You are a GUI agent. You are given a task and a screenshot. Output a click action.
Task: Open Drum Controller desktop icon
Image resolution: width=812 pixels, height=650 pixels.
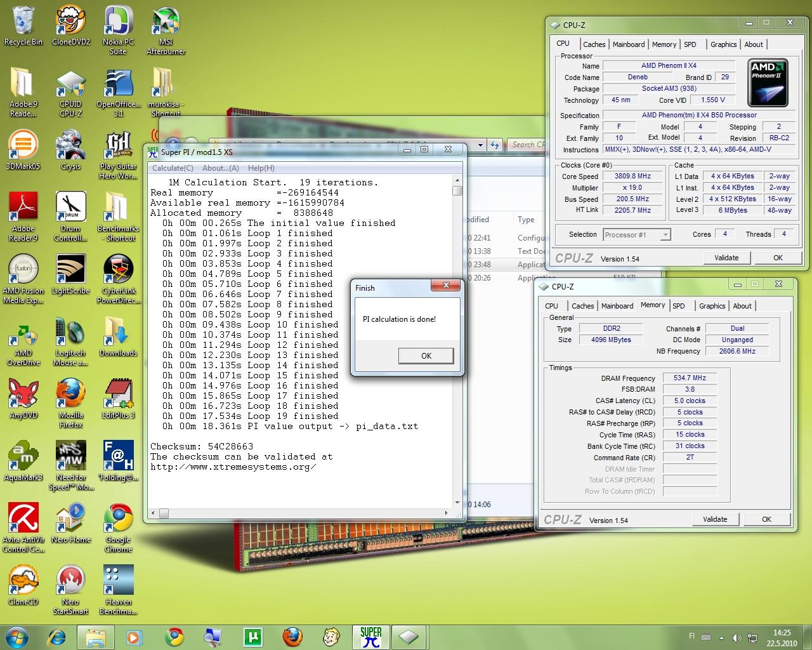click(x=70, y=217)
